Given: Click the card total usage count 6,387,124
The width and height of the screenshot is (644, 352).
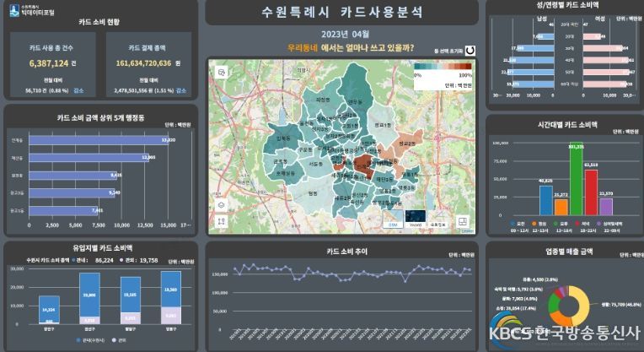Looking at the screenshot, I should 52,63.
